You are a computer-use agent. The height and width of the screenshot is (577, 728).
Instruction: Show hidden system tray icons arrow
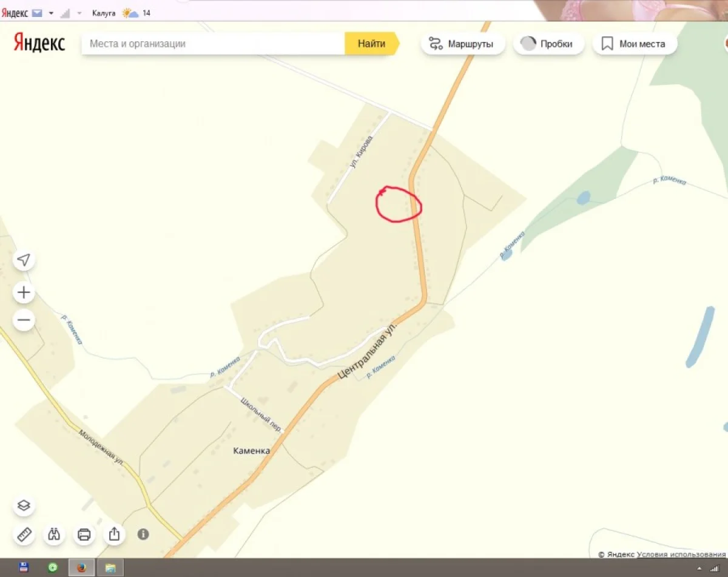click(x=699, y=568)
